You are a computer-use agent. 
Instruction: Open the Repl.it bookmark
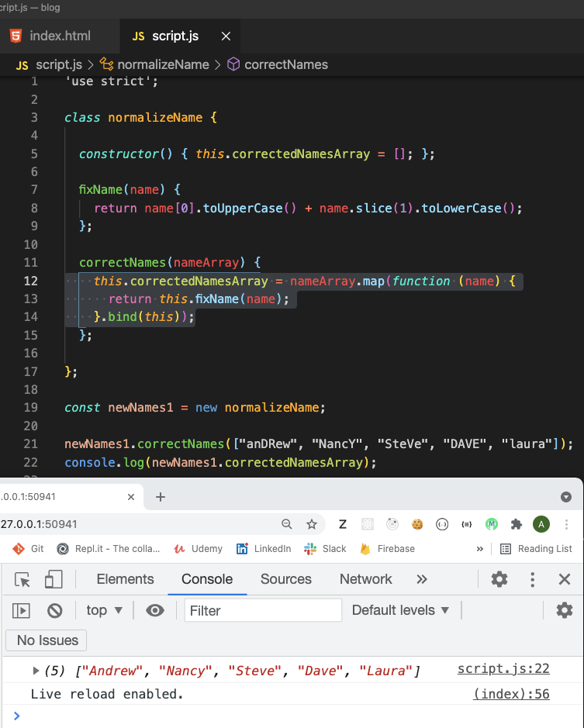(109, 549)
